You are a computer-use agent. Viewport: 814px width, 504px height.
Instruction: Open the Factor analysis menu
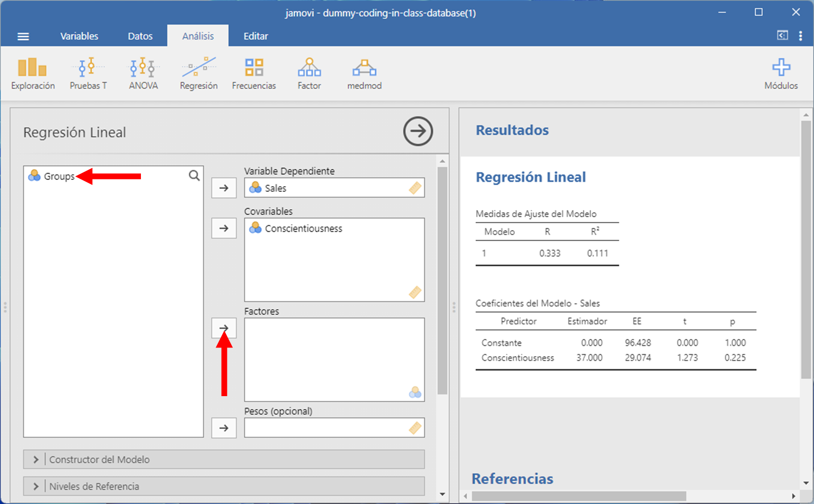pyautogui.click(x=309, y=73)
